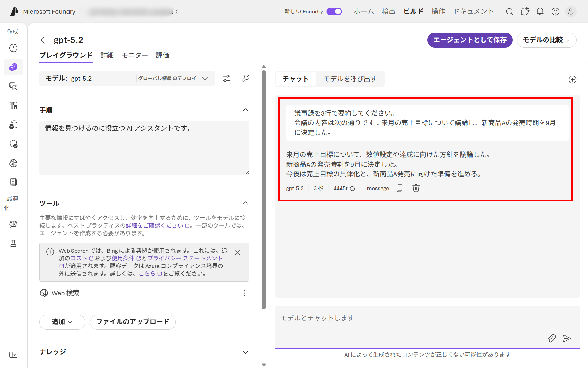Open ドキュメント in top navigation
The image size is (588, 368).
[473, 11]
